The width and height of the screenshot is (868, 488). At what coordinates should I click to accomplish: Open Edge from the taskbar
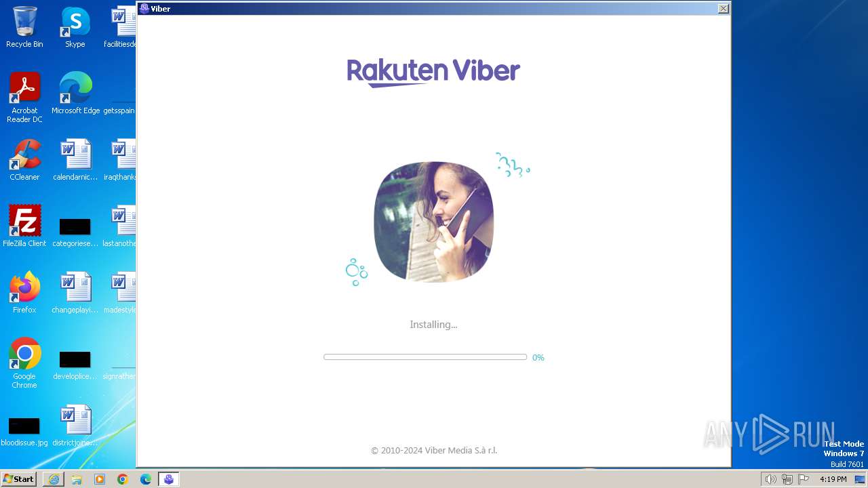pos(146,479)
